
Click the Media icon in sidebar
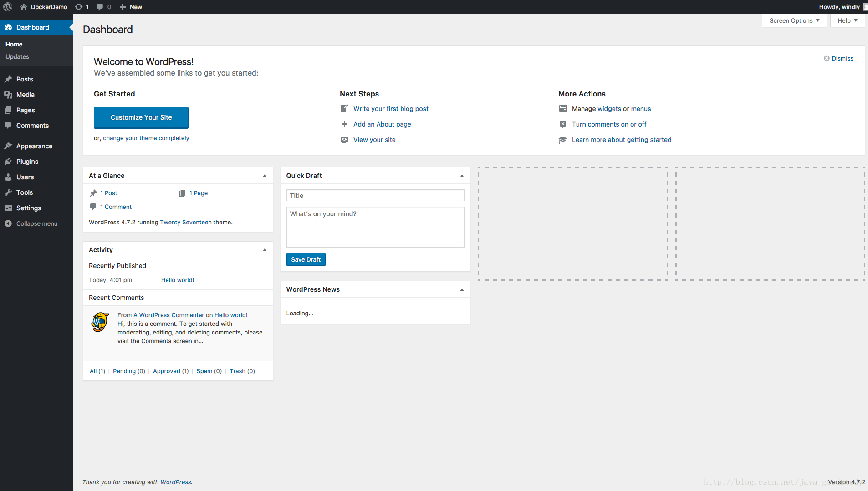pos(8,95)
